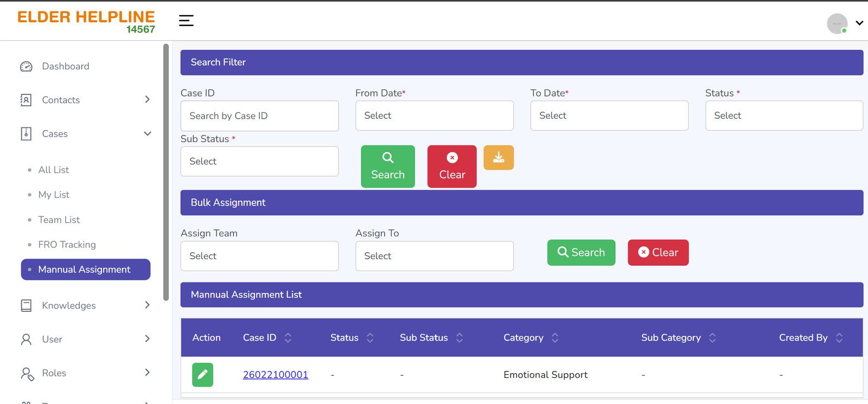The image size is (868, 404).
Task: Sort by Case ID column arrows
Action: pos(288,338)
